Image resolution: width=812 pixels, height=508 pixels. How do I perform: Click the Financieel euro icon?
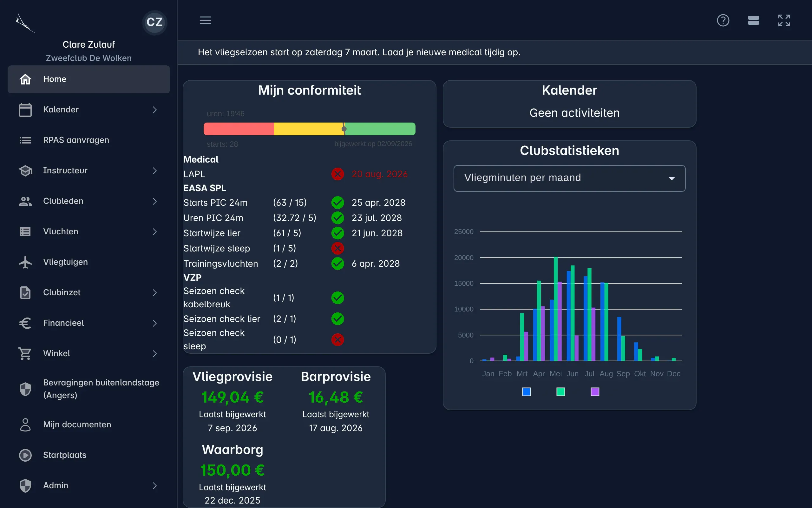[25, 323]
